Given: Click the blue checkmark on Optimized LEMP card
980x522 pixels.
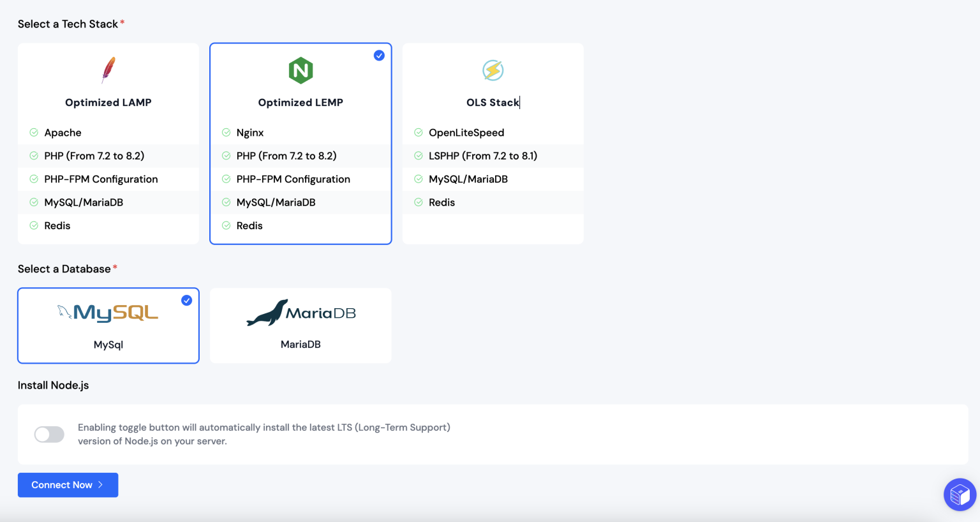Looking at the screenshot, I should (379, 56).
